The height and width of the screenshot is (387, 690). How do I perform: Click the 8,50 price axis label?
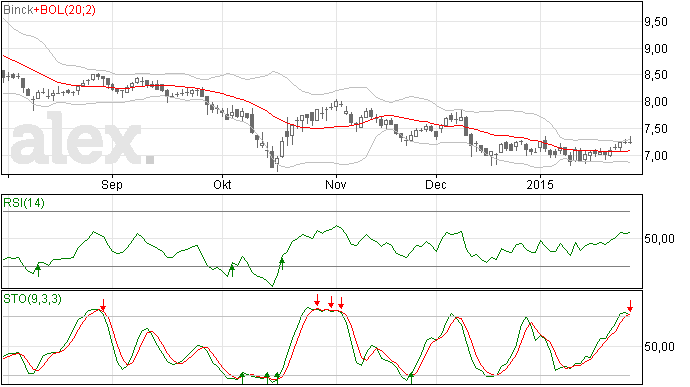tap(656, 75)
